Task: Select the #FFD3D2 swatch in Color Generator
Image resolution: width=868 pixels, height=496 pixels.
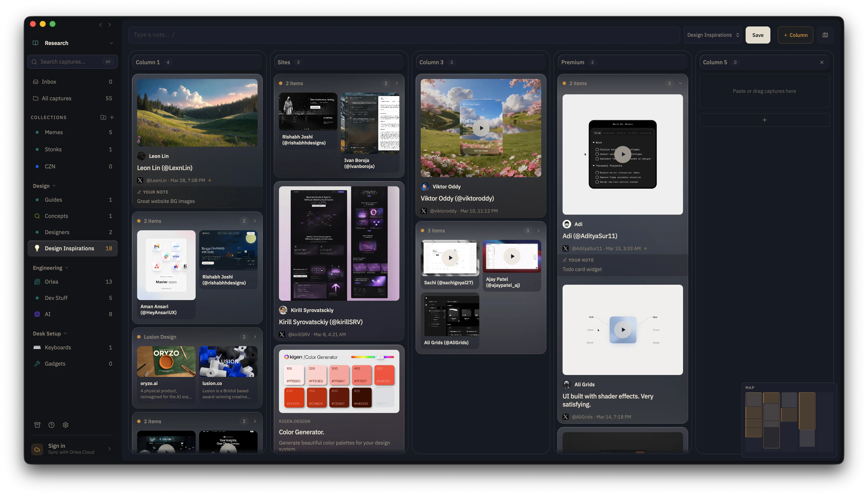Action: tap(316, 375)
